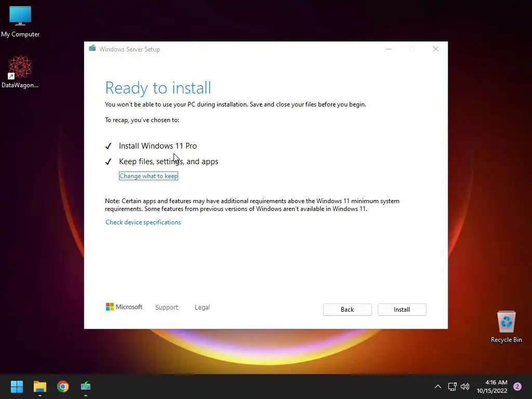Open the Windows Start menu
Screen dimensions: 532x399
coord(17,387)
